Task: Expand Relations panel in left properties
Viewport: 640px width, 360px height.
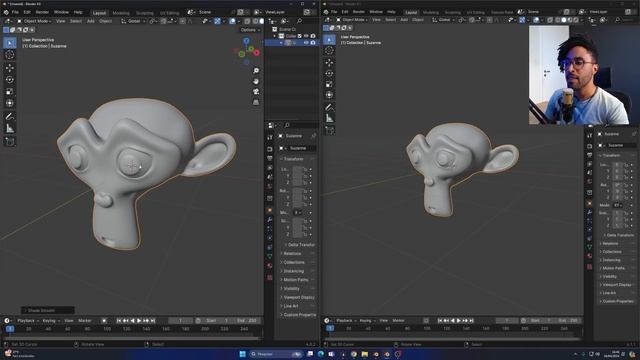Action: 292,253
